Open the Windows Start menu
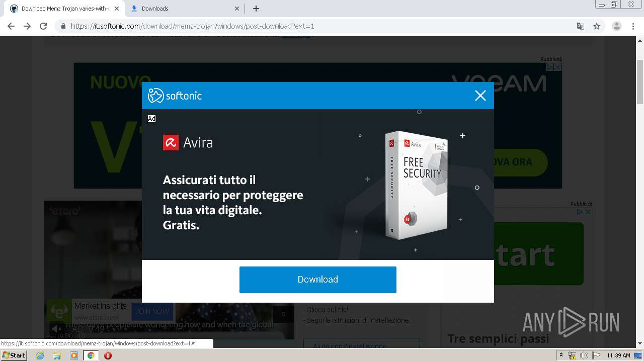Viewport: 644px width, 362px height. point(14,355)
